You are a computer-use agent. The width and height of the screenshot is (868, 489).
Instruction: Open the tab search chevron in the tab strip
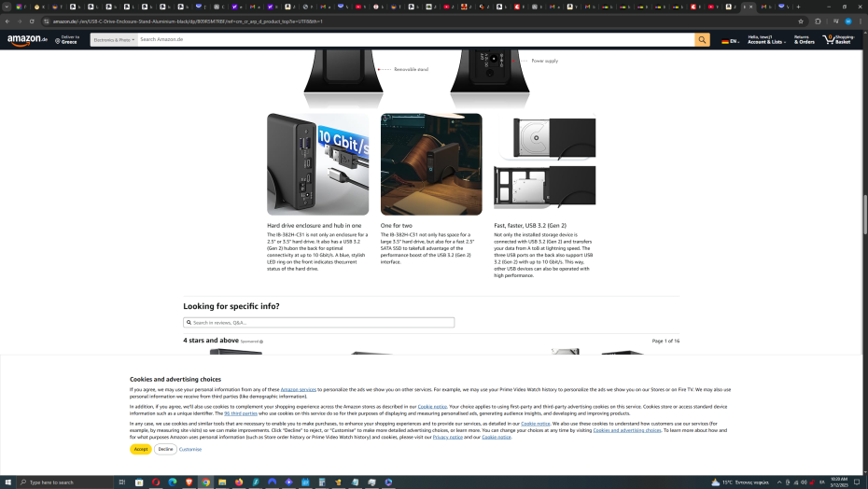pyautogui.click(x=7, y=7)
